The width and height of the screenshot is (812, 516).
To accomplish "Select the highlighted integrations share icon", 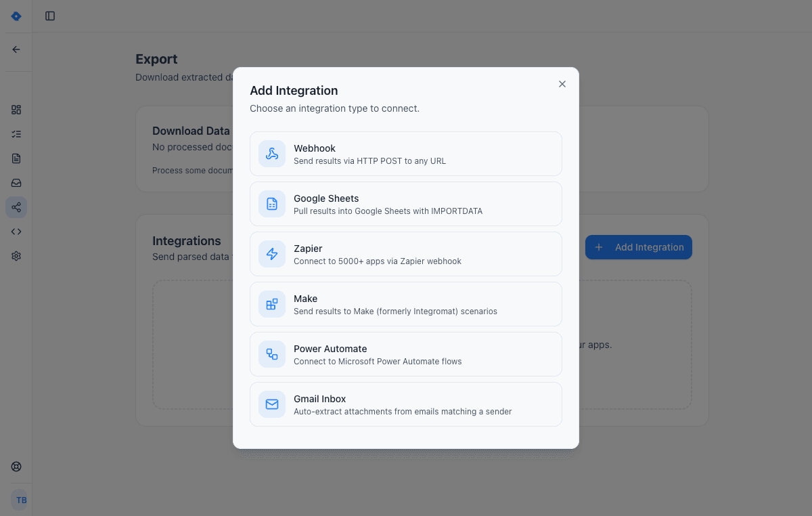I will pyautogui.click(x=16, y=207).
